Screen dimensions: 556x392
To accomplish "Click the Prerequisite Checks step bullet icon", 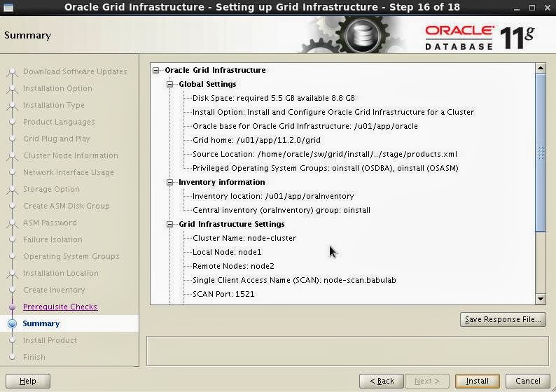I will [x=12, y=307].
